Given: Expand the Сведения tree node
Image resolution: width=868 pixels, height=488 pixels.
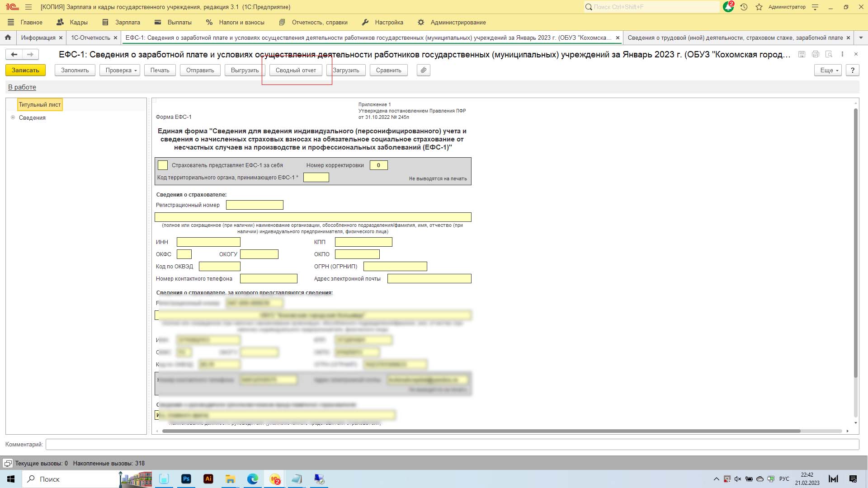Looking at the screenshot, I should (13, 117).
